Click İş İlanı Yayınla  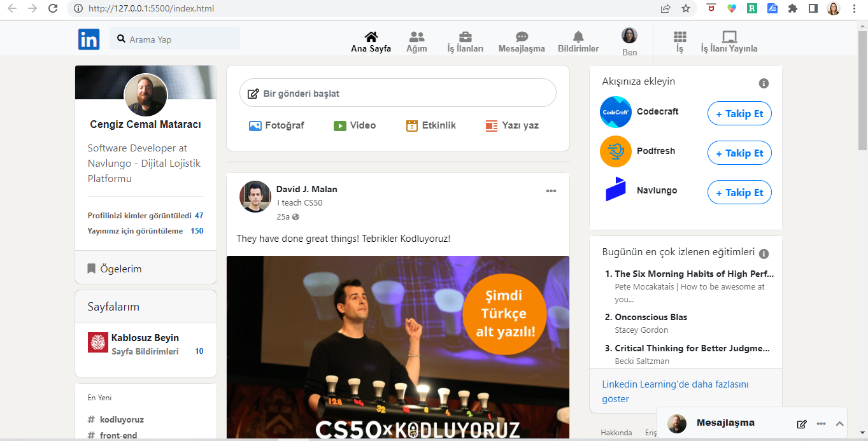tap(729, 42)
